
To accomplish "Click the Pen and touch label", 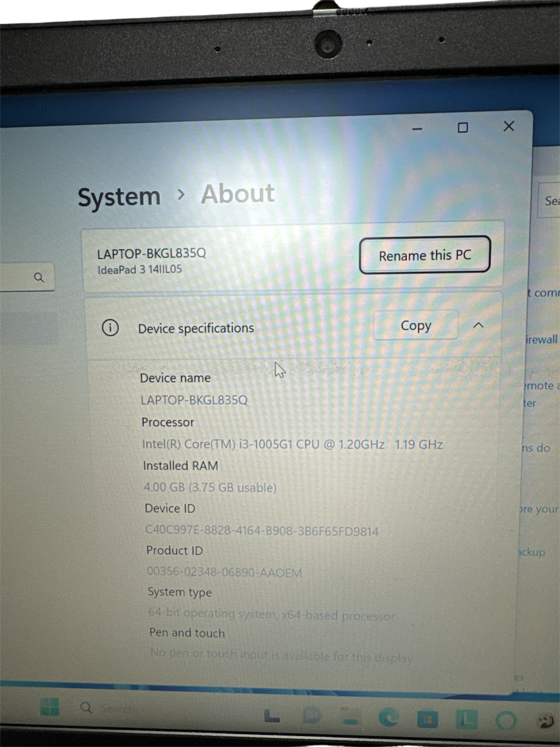I will pos(187,633).
